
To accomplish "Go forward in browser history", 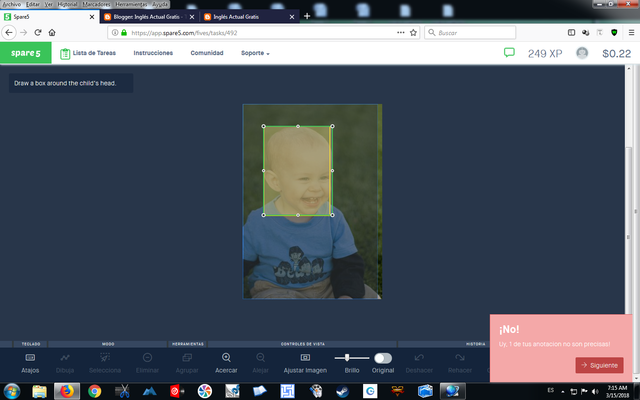I will [24, 32].
